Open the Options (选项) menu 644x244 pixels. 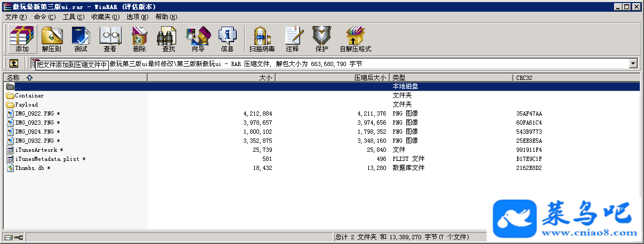tap(137, 17)
